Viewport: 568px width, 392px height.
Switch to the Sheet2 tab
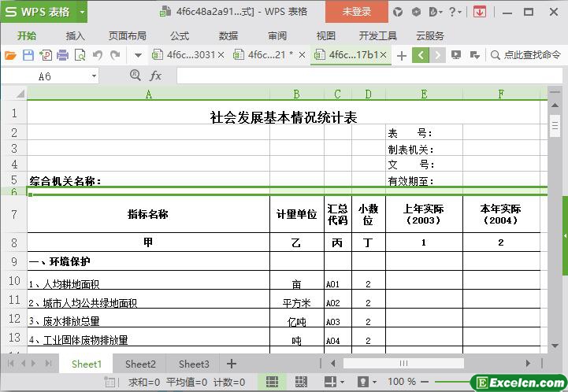140,364
